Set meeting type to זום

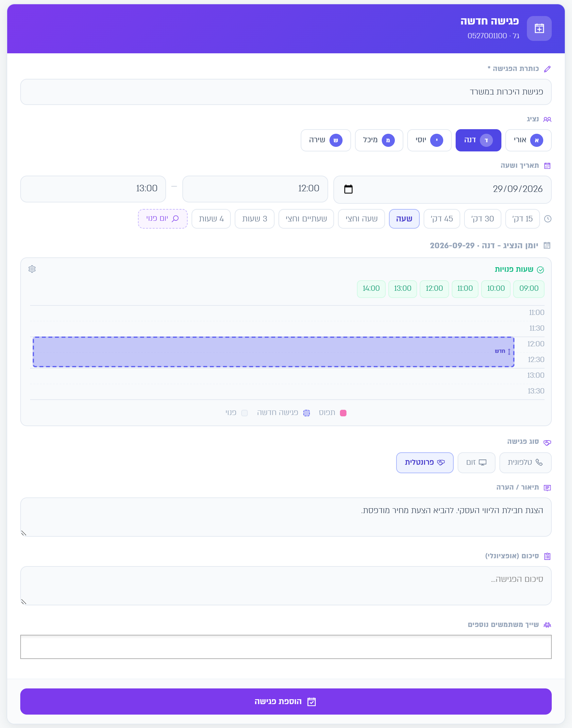point(476,463)
